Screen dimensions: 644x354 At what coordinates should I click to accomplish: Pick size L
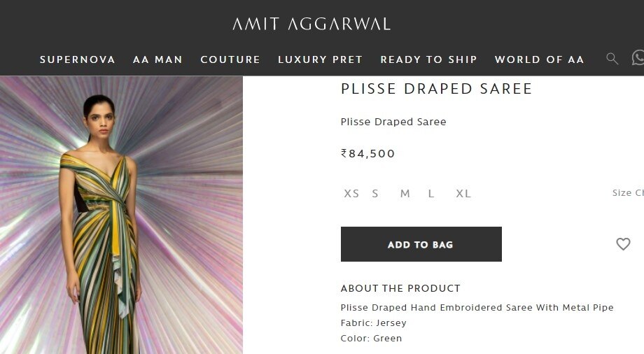[x=431, y=194]
